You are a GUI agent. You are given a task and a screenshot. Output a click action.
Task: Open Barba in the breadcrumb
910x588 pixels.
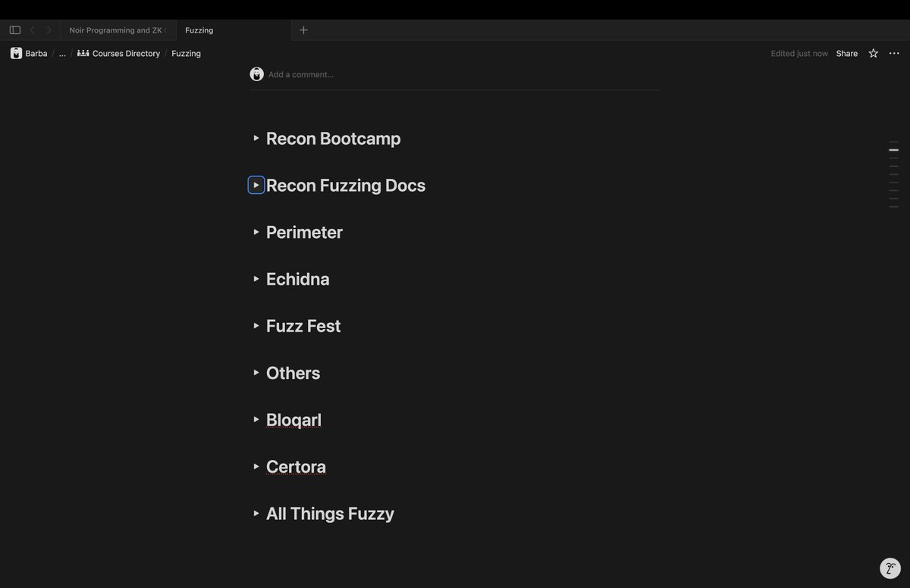(x=36, y=53)
